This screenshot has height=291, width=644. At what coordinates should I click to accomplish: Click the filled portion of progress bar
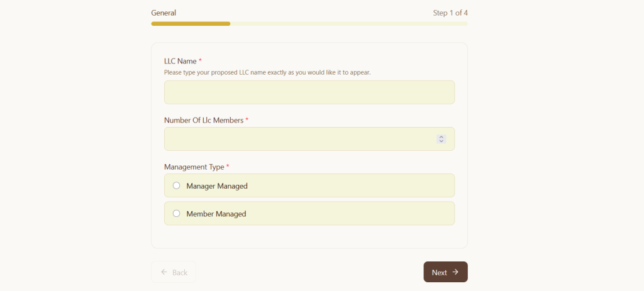(x=191, y=24)
